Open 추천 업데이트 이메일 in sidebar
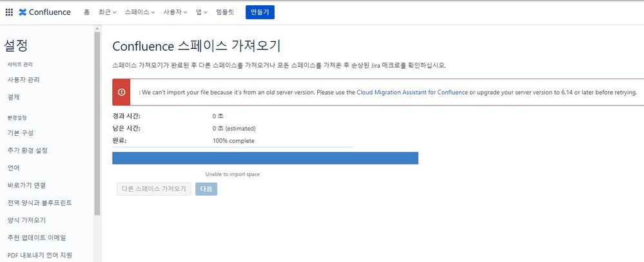This screenshot has width=644, height=262. pos(37,238)
